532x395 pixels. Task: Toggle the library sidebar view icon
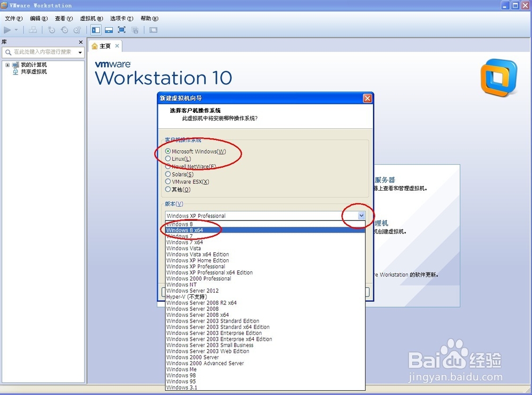96,30
